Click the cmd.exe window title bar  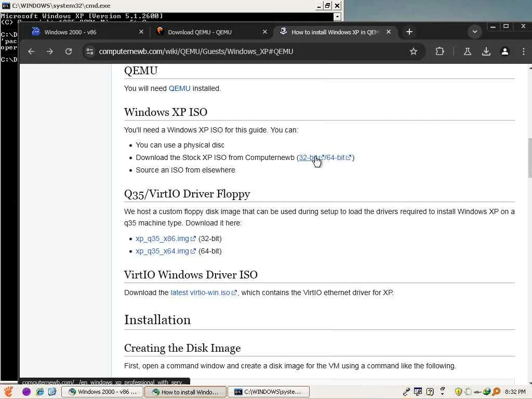tap(158, 6)
